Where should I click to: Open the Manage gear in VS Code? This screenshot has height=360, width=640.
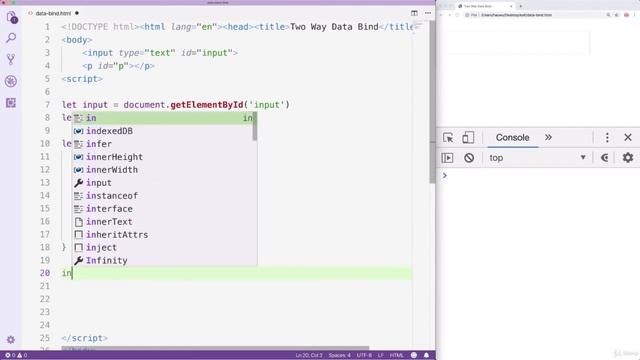pos(11,340)
